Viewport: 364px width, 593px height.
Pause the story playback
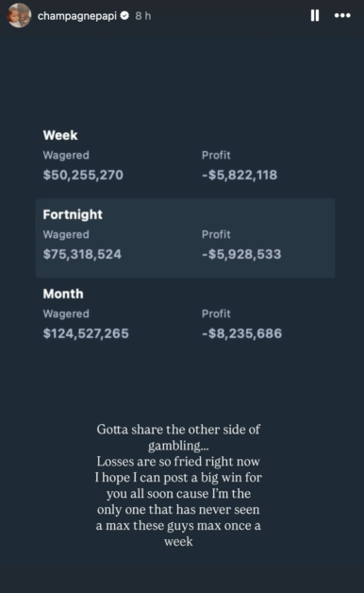[315, 15]
